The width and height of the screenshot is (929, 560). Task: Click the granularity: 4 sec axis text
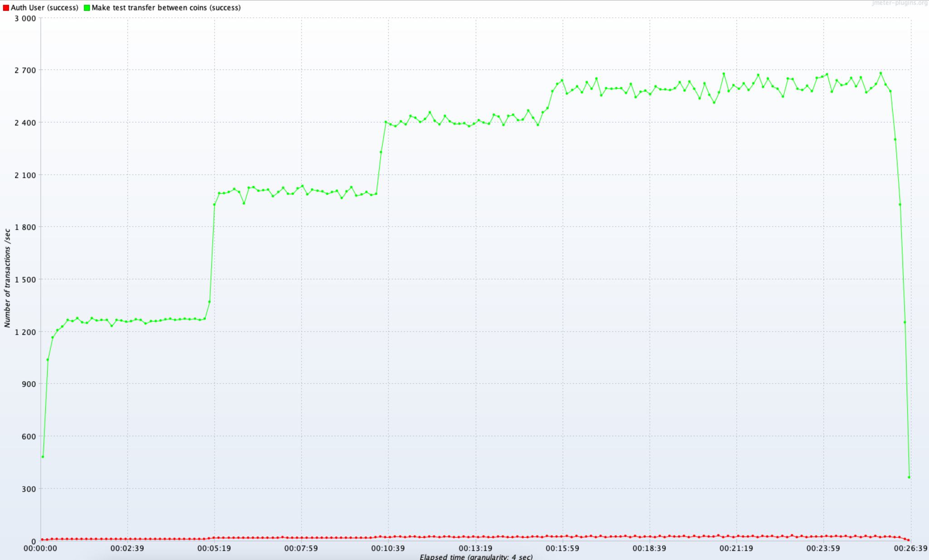point(501,556)
